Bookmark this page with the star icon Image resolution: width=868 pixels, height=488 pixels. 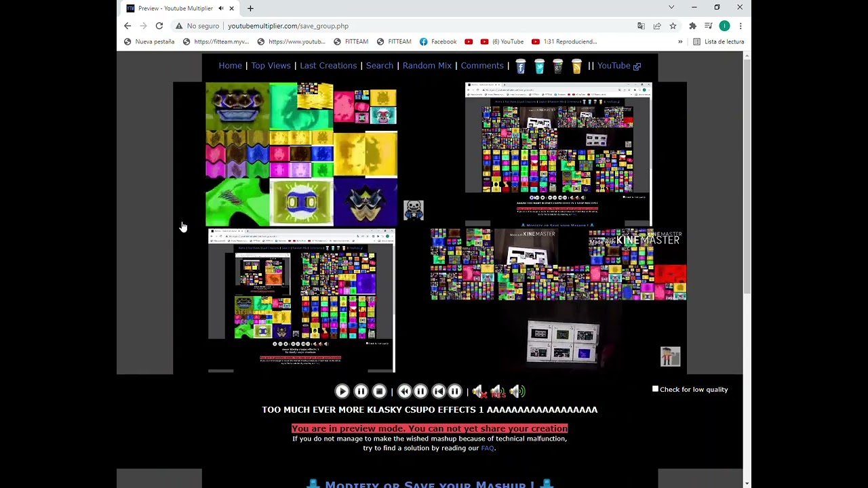coord(673,26)
